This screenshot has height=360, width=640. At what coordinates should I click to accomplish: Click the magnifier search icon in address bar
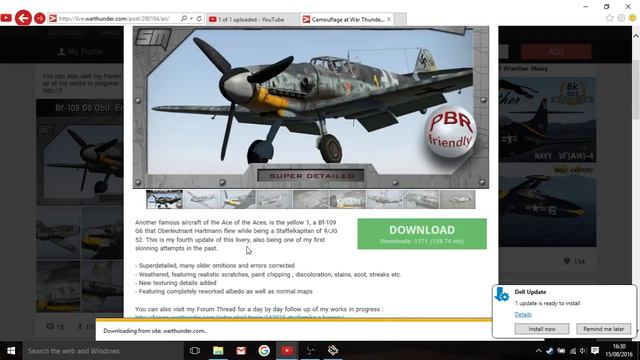[184, 18]
